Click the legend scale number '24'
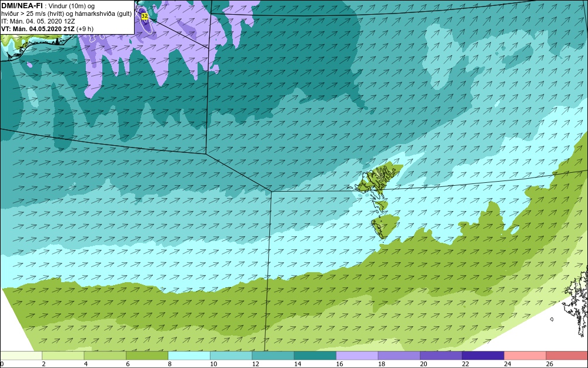This screenshot has width=588, height=368. pos(507,364)
